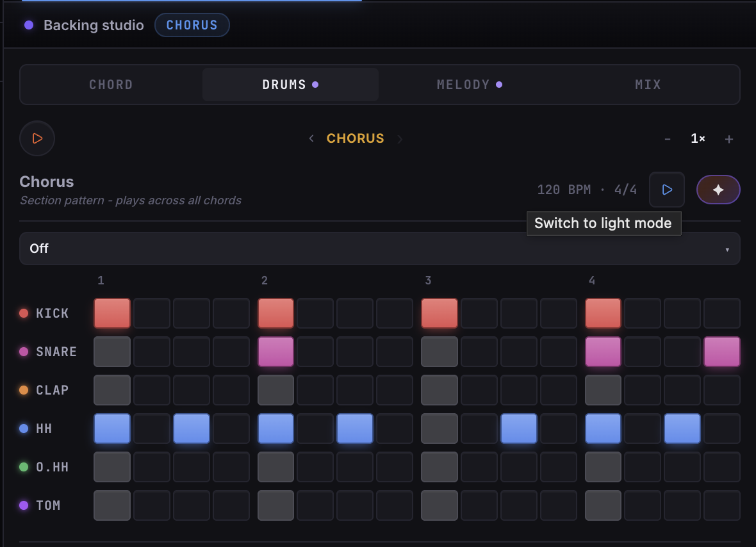
Task: Toggle off SNARE step on beat 2
Action: click(x=275, y=352)
